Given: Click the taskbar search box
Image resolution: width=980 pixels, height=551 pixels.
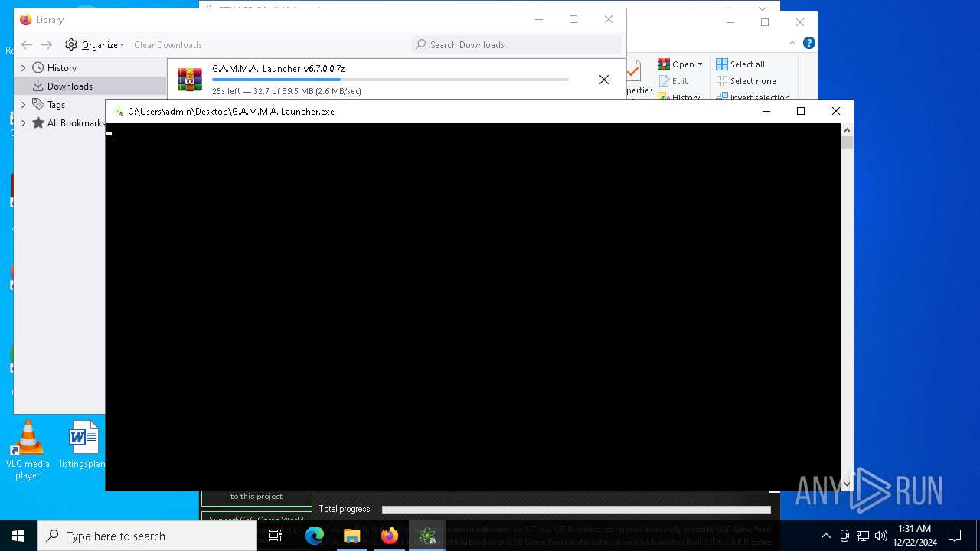Looking at the screenshot, I should pyautogui.click(x=147, y=536).
